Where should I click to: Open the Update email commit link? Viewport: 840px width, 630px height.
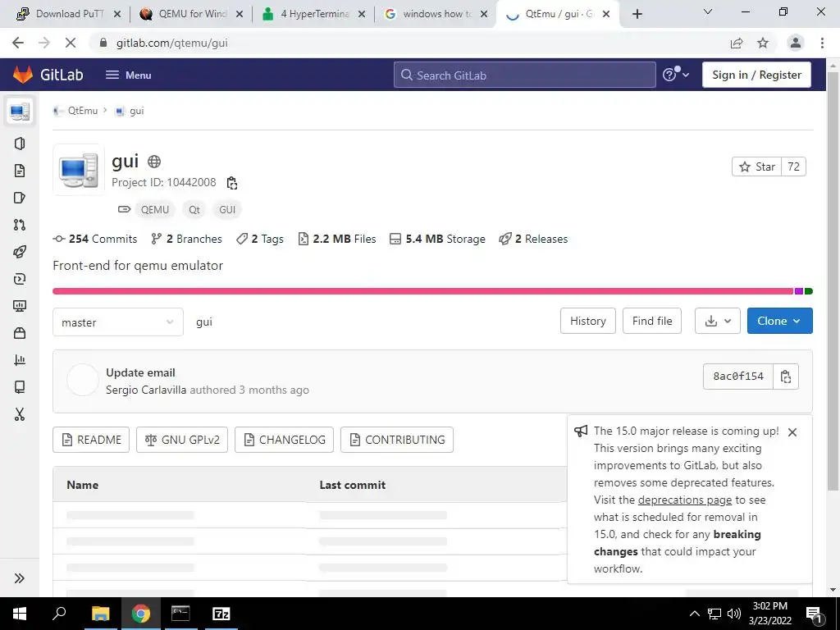point(140,373)
